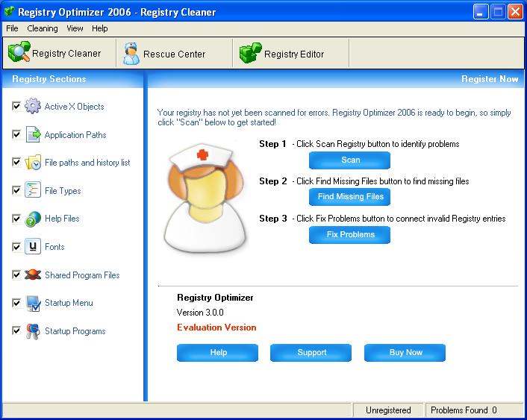This screenshot has width=527, height=420.
Task: Click the Shared Program Files icon
Action: (33, 275)
